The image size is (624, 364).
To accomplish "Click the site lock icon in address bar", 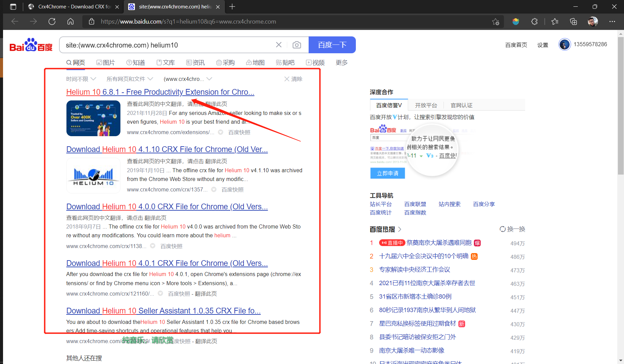I will 91,22.
